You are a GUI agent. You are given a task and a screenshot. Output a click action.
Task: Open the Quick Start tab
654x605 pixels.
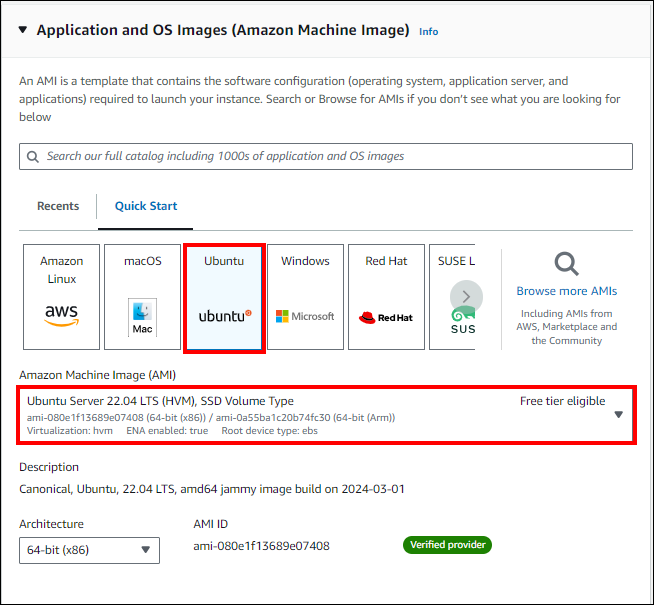pyautogui.click(x=146, y=206)
